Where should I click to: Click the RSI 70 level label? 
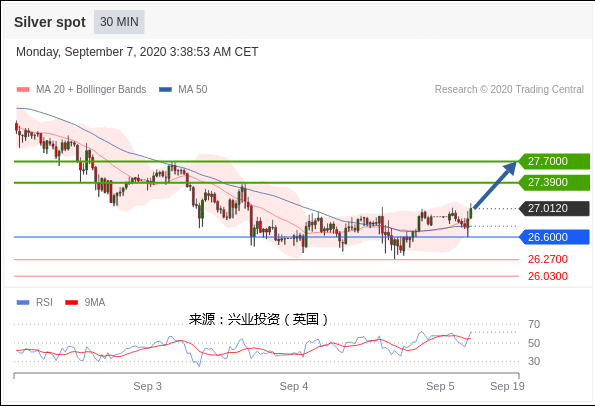pyautogui.click(x=534, y=324)
